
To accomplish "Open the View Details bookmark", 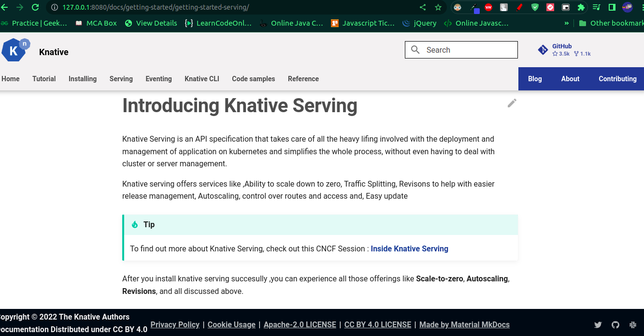I will pyautogui.click(x=151, y=23).
